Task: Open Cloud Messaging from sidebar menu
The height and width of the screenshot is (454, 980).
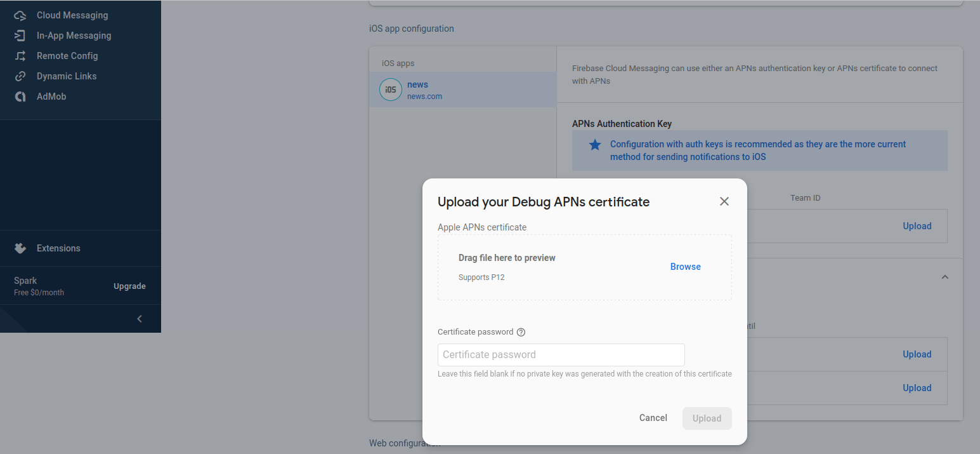Action: coord(72,15)
